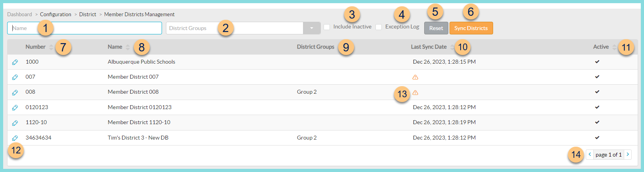Viewport: 644px width, 172px height.
Task: Click sync date Dec 26, 2023, 1:28:15 PM
Action: coord(444,62)
